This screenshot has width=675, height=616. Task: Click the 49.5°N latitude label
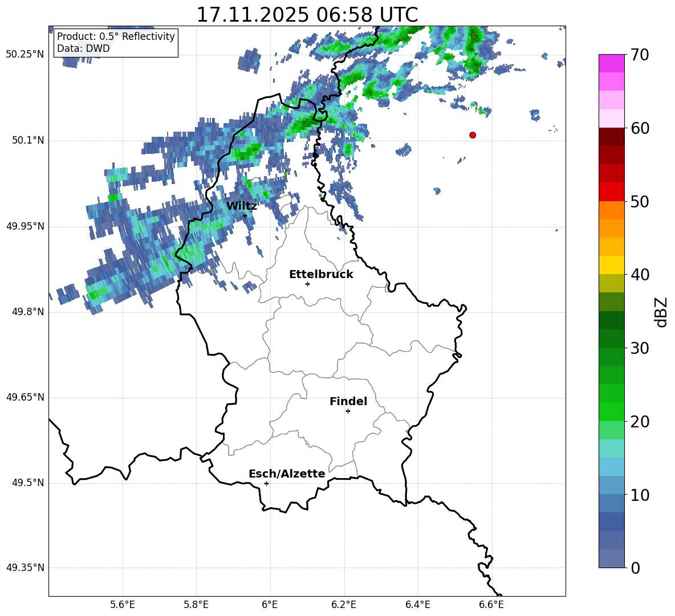28,483
